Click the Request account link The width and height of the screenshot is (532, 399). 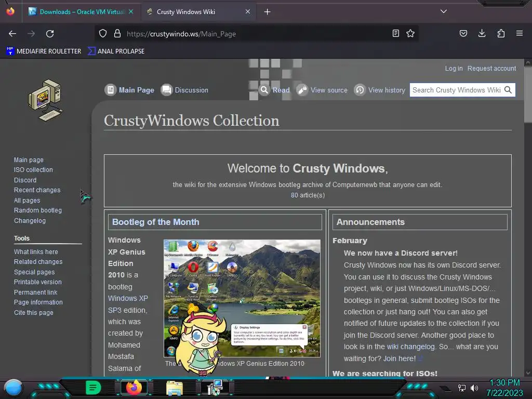click(x=491, y=68)
